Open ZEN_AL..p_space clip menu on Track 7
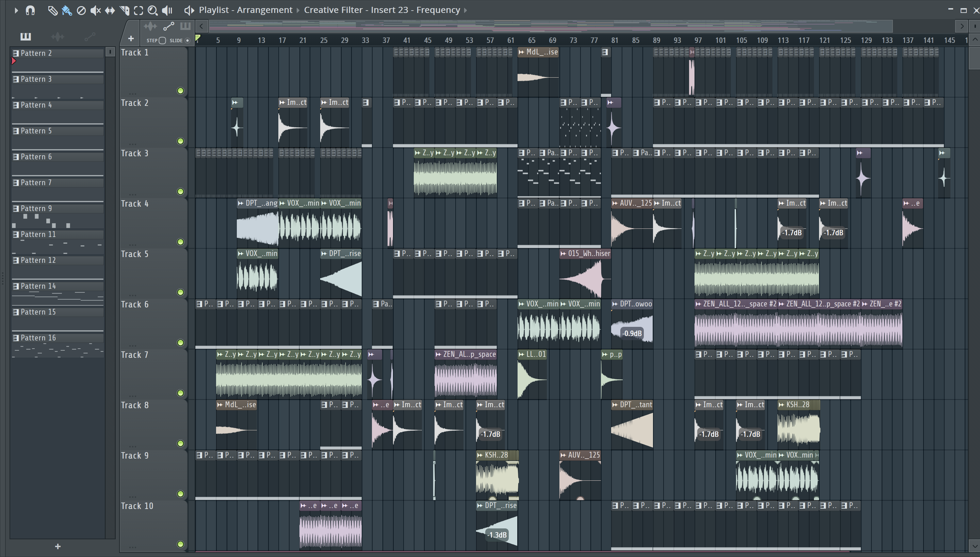Viewport: 980px width, 557px height. [x=438, y=354]
